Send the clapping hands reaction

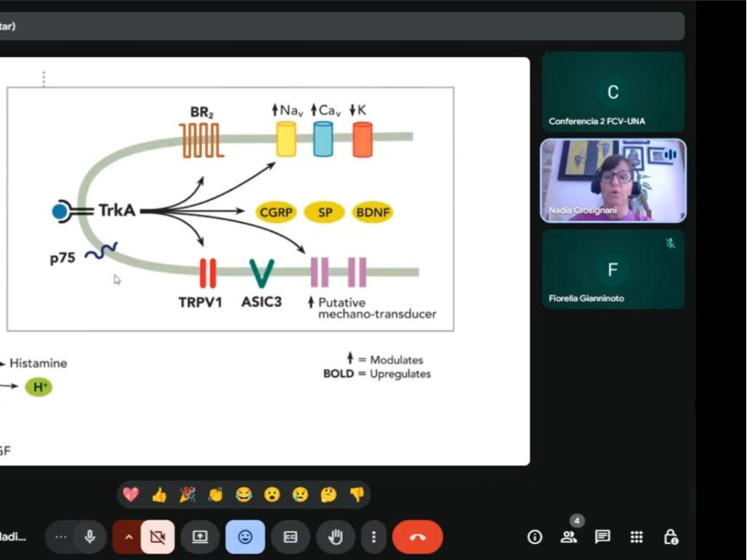[x=215, y=495]
